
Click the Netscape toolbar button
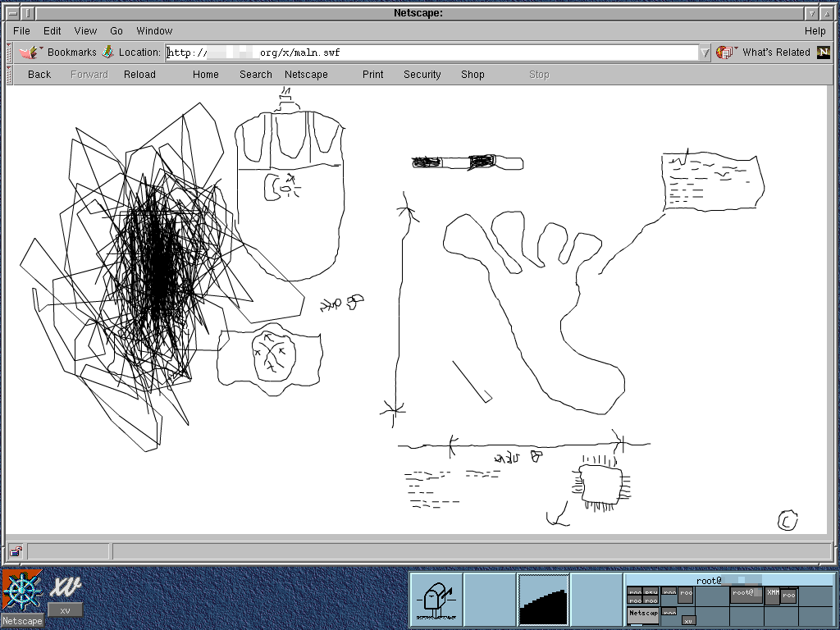pos(306,75)
